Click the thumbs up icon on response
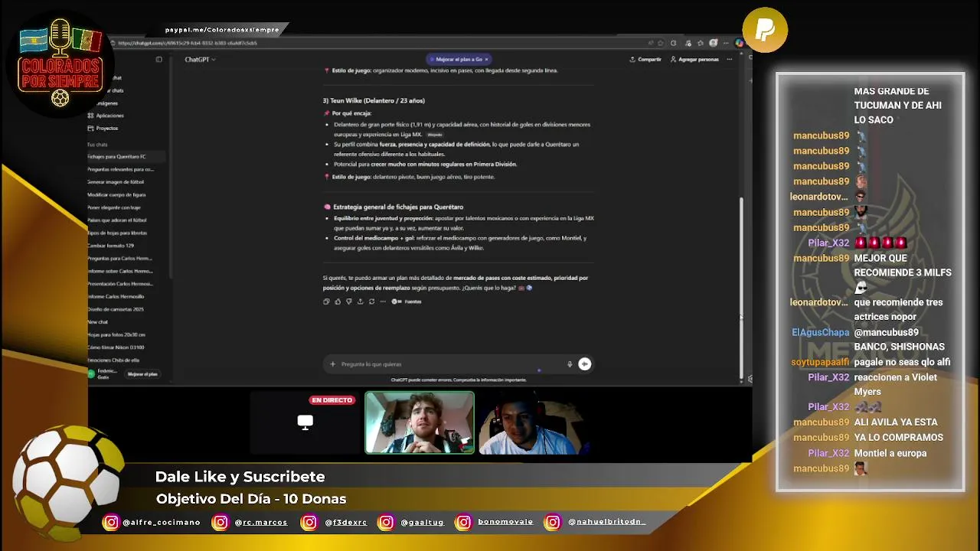 (x=338, y=302)
